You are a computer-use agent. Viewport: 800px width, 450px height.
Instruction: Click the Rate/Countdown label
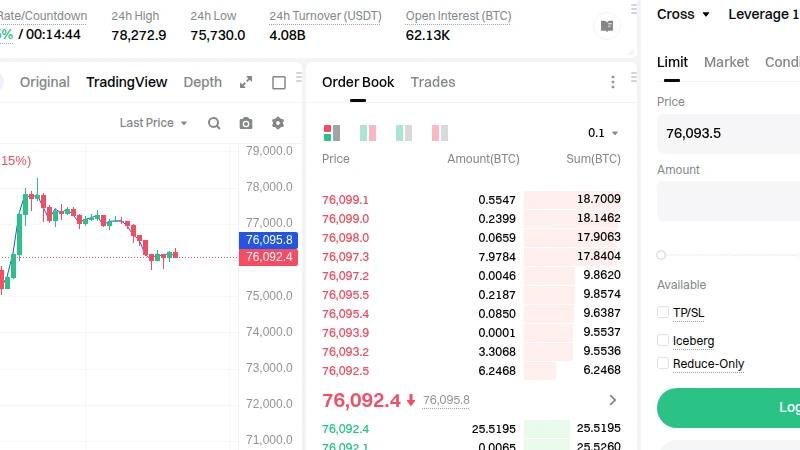point(43,16)
